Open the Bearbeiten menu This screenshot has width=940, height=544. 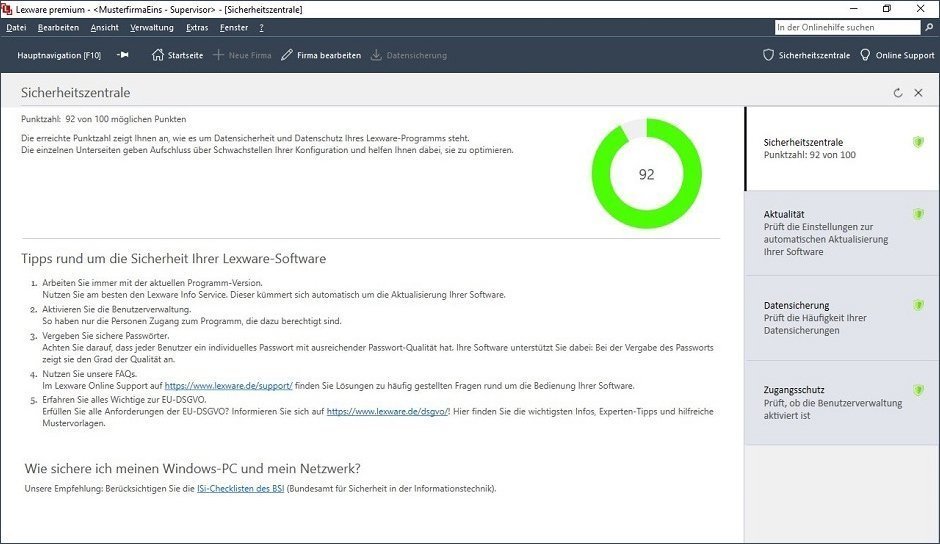58,28
